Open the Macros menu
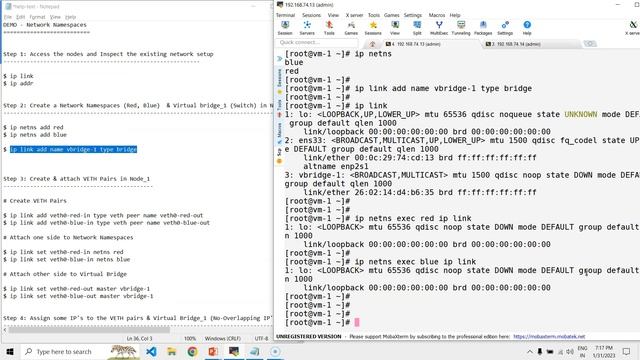Screen dimensions: 640x360 point(437,15)
